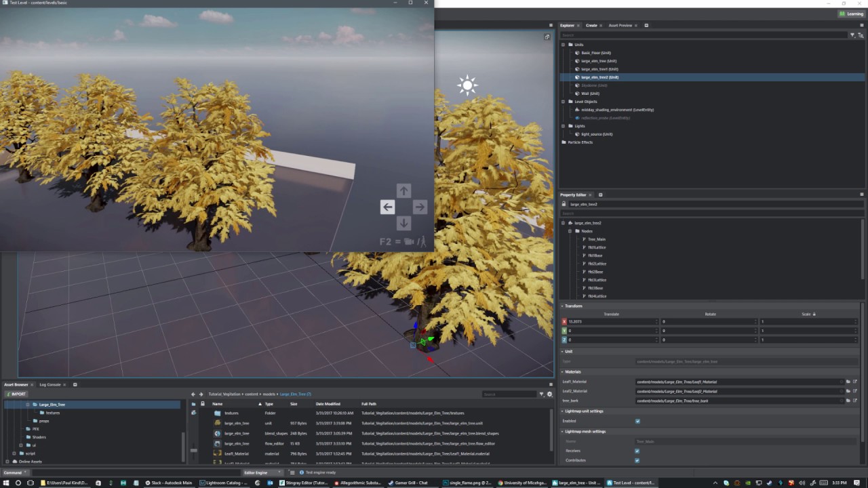Select the Asset Browser tab

point(16,384)
